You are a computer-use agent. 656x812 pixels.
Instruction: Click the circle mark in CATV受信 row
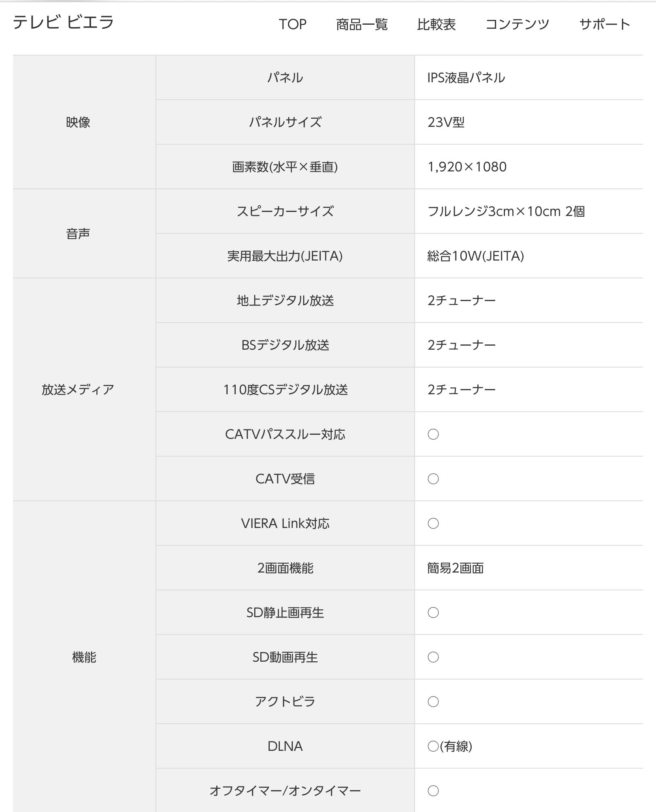pos(433,479)
